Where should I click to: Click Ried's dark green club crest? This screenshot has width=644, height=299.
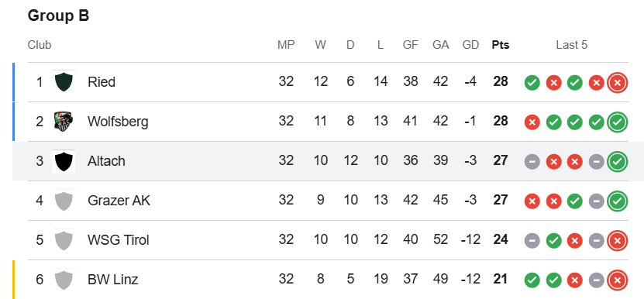64,82
